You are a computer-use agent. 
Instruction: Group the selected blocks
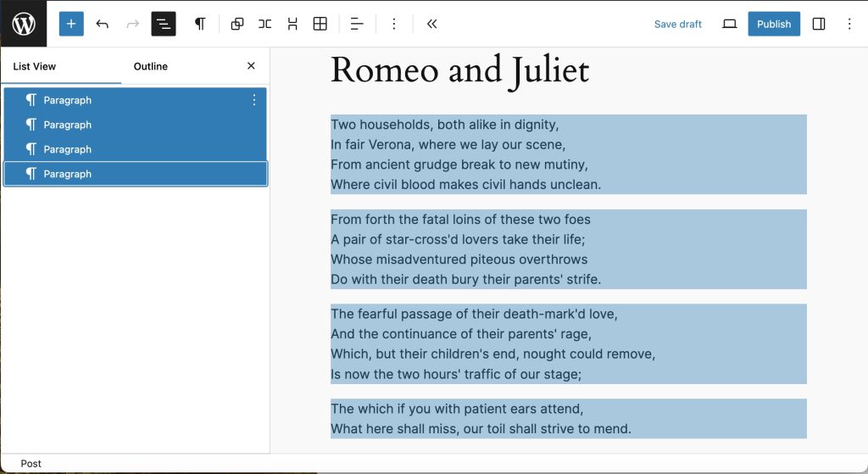point(237,24)
